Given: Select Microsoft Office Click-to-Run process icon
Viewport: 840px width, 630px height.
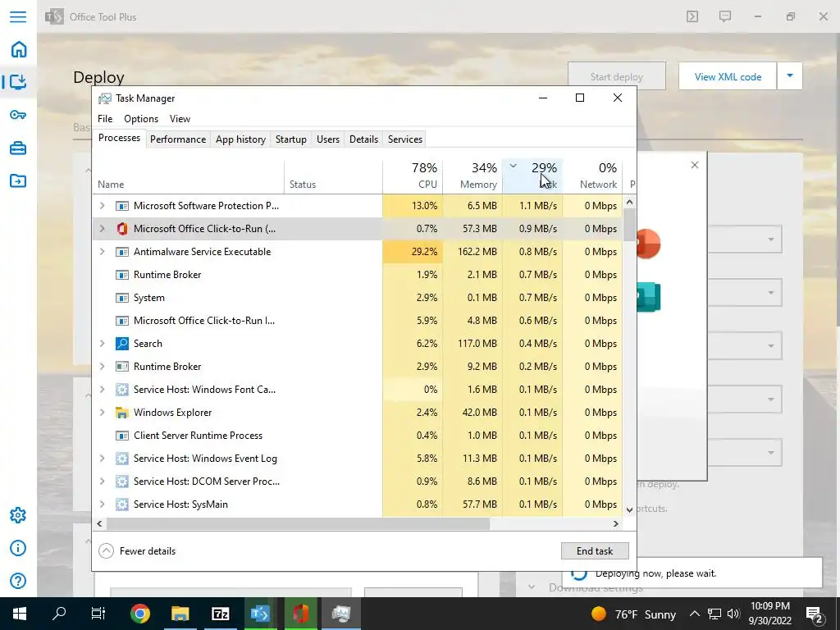Looking at the screenshot, I should coord(122,229).
